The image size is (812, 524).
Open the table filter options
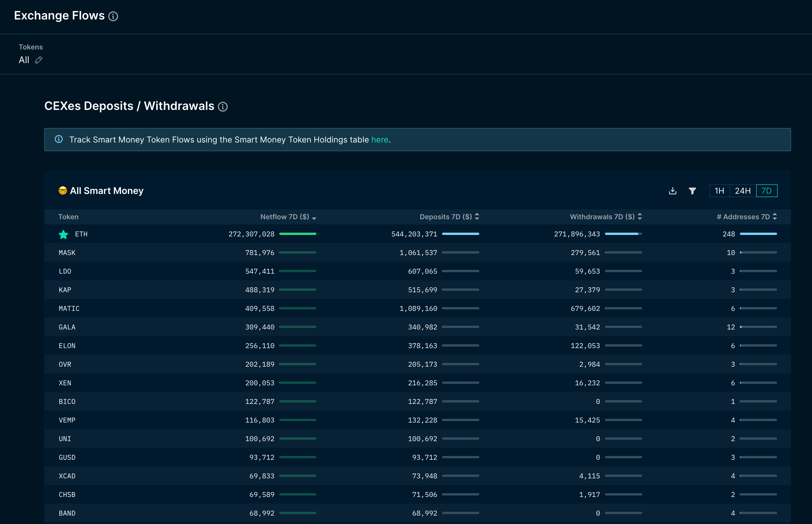[692, 190]
